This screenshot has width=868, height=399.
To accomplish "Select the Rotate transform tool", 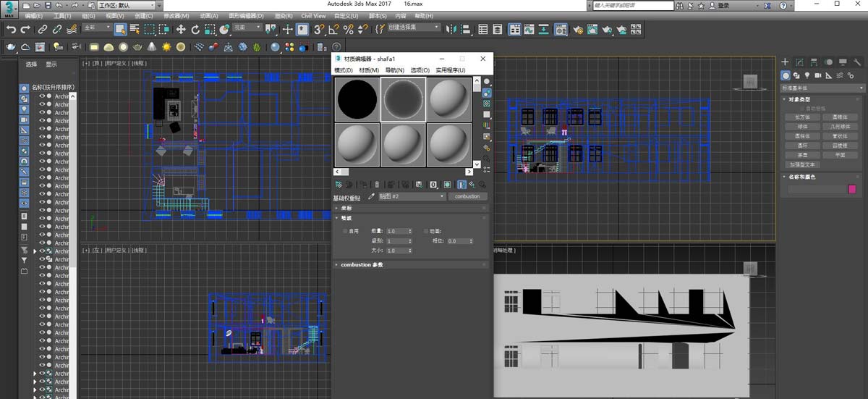I will tap(196, 30).
